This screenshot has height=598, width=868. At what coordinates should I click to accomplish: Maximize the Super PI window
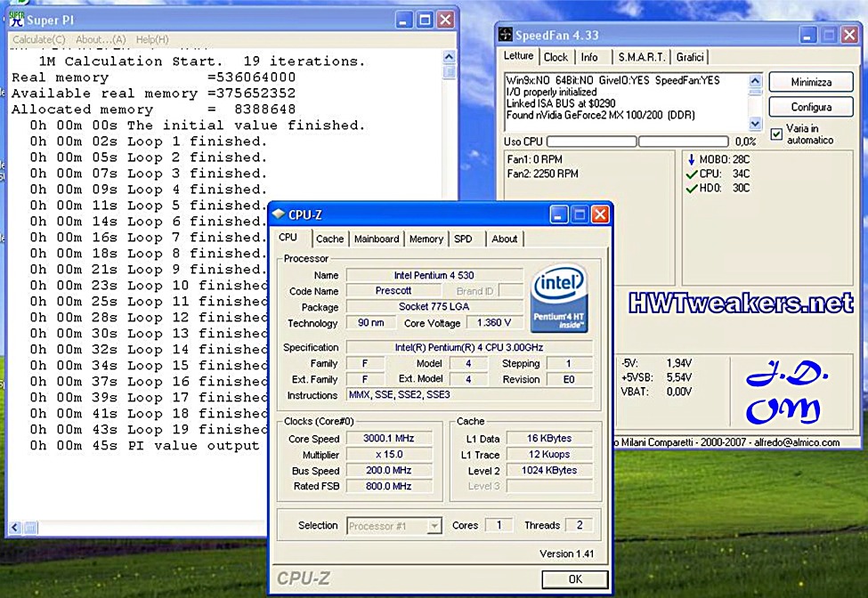click(425, 20)
